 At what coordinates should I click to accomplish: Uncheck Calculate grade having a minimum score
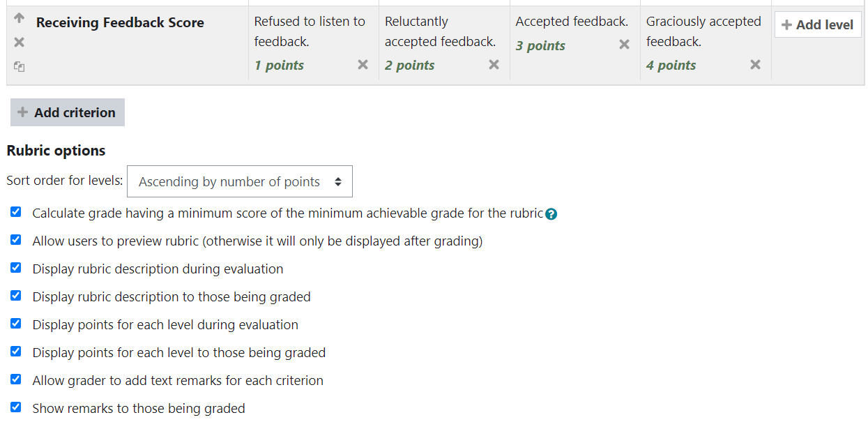point(16,212)
